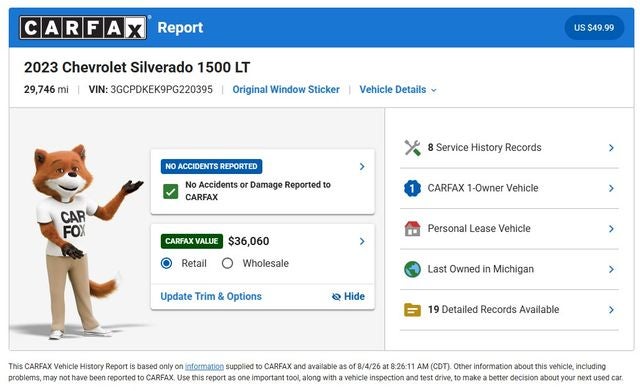Open chevron for 19 Detailed Records Available
640x391 pixels.
(611, 310)
